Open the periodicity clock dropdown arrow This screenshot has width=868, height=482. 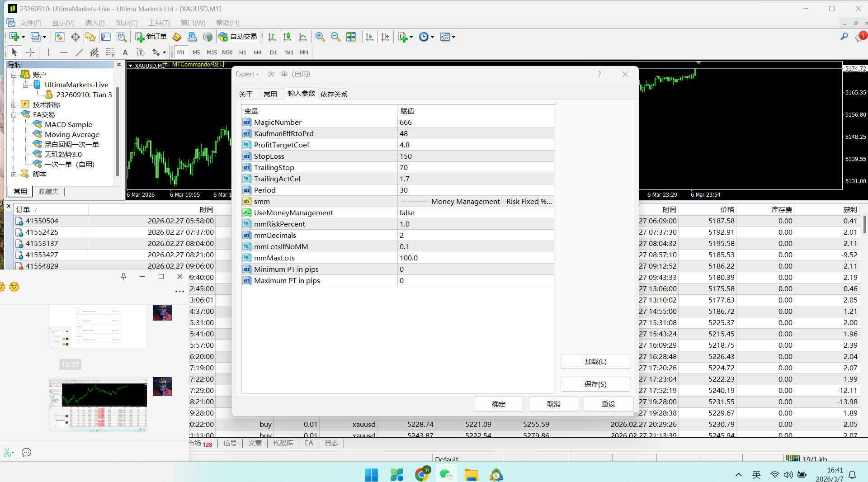tap(433, 37)
